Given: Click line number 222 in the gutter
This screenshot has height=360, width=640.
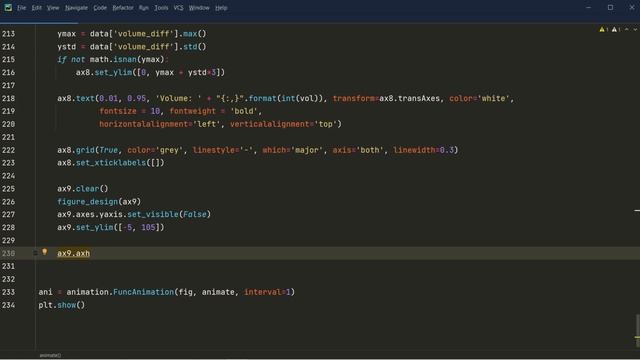Looking at the screenshot, I should coord(8,150).
